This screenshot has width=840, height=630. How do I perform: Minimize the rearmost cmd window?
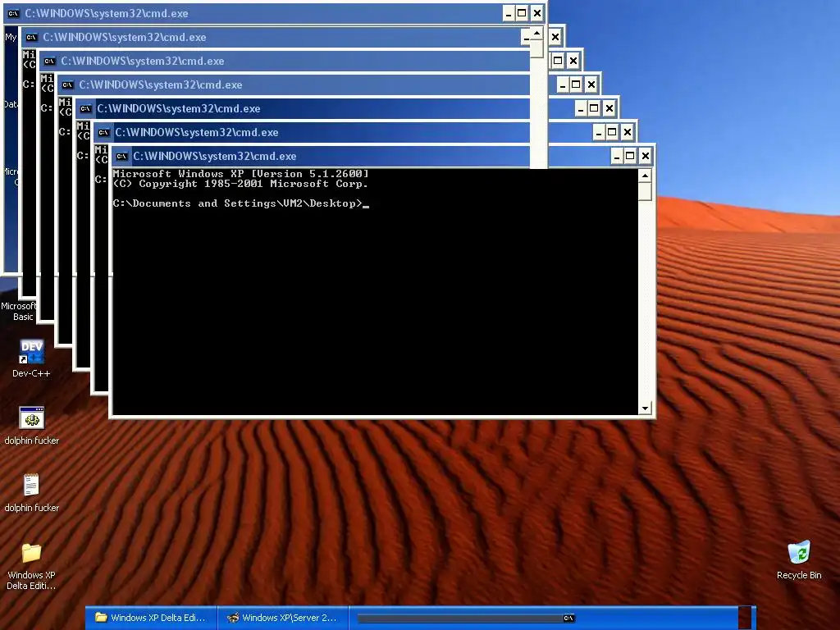(509, 13)
